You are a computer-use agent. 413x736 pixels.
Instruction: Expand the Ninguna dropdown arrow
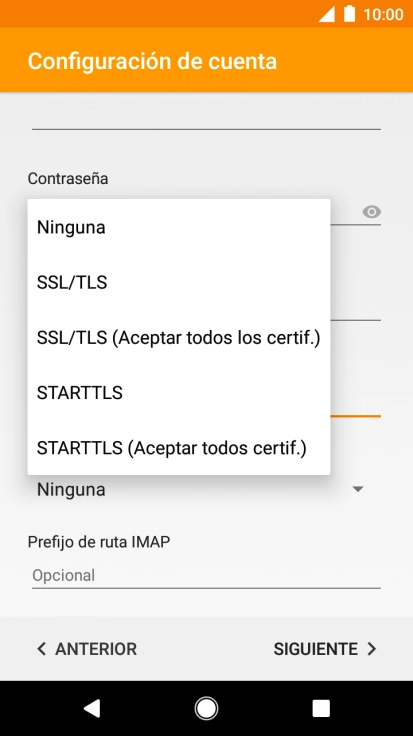click(x=358, y=490)
